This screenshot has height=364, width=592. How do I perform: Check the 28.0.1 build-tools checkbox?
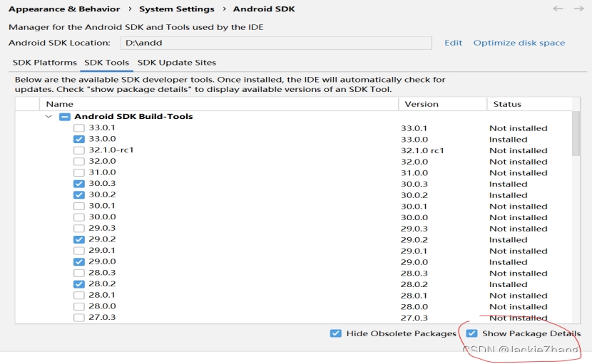click(x=79, y=296)
